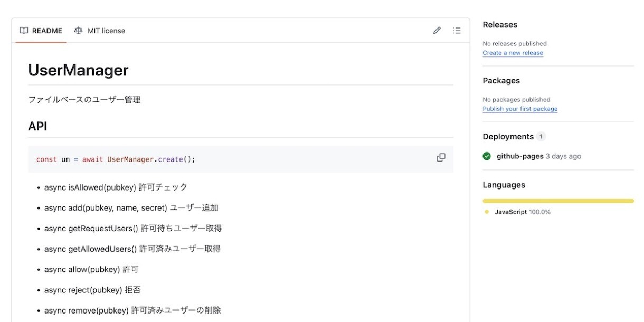
Task: Click the "3 days ago" deployment timestamp
Action: coord(563,156)
